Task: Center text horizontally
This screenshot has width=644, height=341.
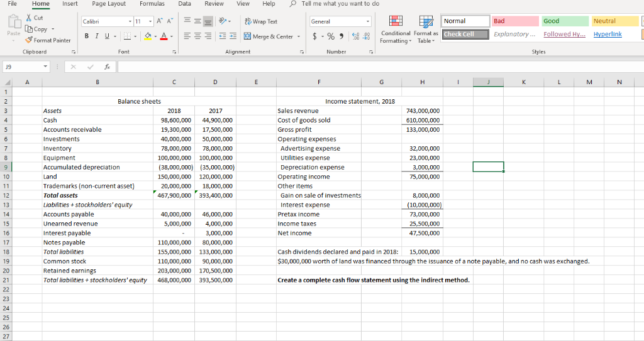Action: pos(197,36)
